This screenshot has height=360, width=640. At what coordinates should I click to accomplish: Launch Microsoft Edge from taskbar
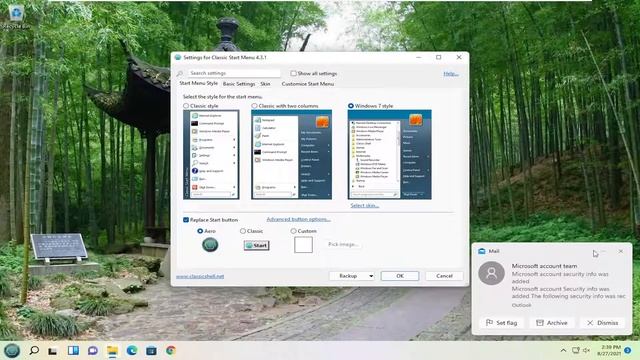[131, 350]
